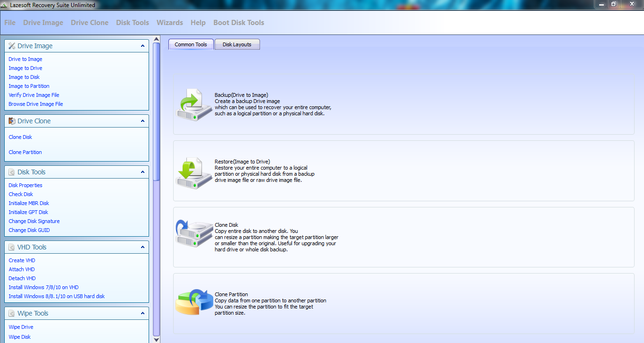Switch to the Disk Layouts tab
Image resolution: width=644 pixels, height=343 pixels.
coord(237,44)
